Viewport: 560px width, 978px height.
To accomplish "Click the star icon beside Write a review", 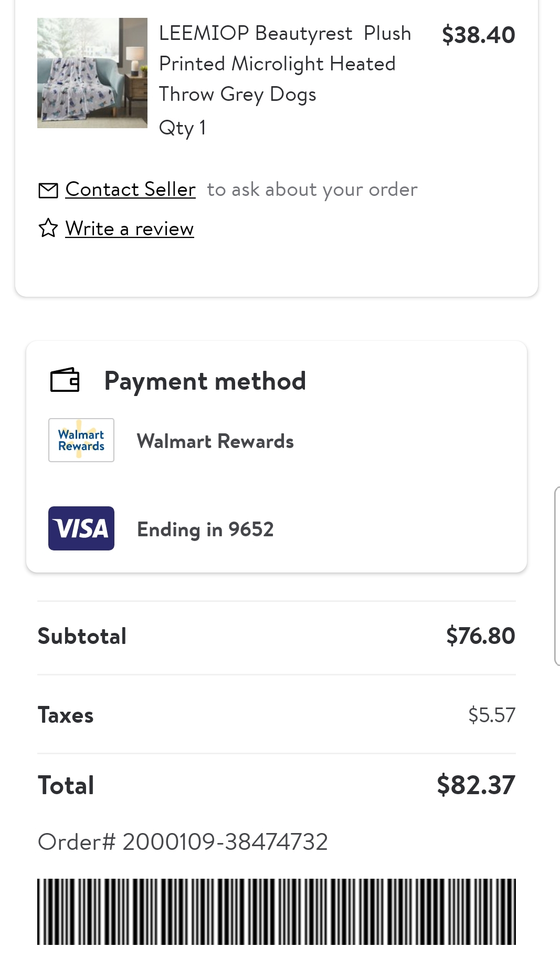I will point(48,228).
